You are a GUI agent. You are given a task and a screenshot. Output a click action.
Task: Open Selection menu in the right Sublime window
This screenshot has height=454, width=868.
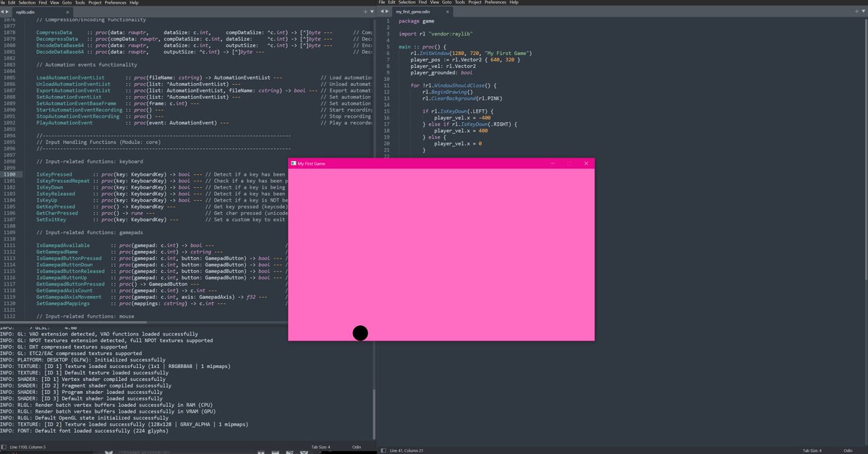(x=409, y=2)
